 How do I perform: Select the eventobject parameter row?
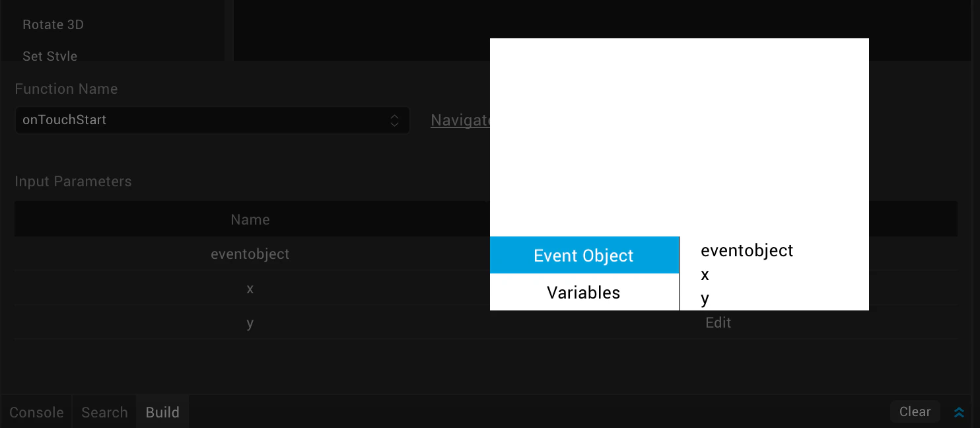click(250, 254)
